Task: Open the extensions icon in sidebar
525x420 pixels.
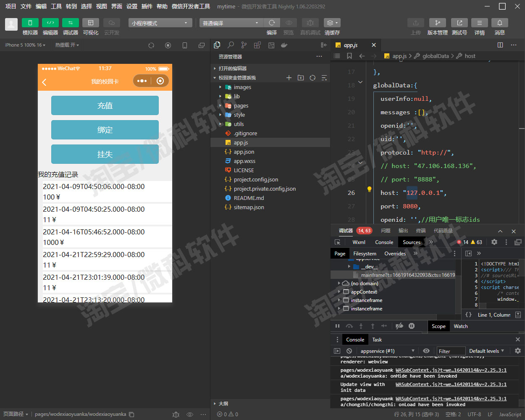Action: coord(257,45)
